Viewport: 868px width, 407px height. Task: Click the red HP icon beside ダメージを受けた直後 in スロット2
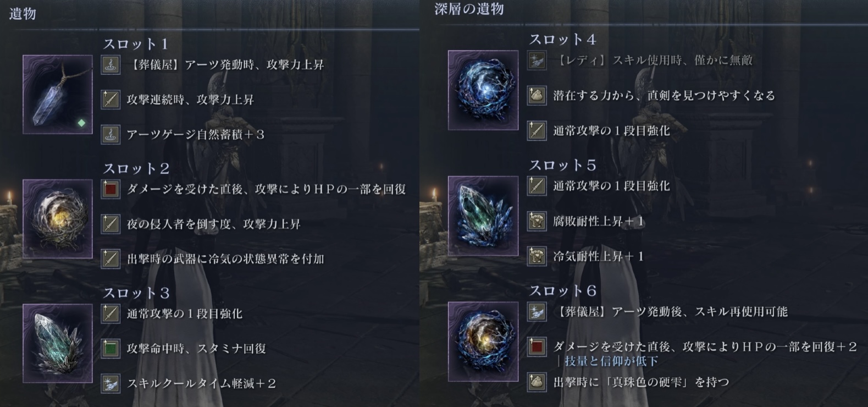110,189
